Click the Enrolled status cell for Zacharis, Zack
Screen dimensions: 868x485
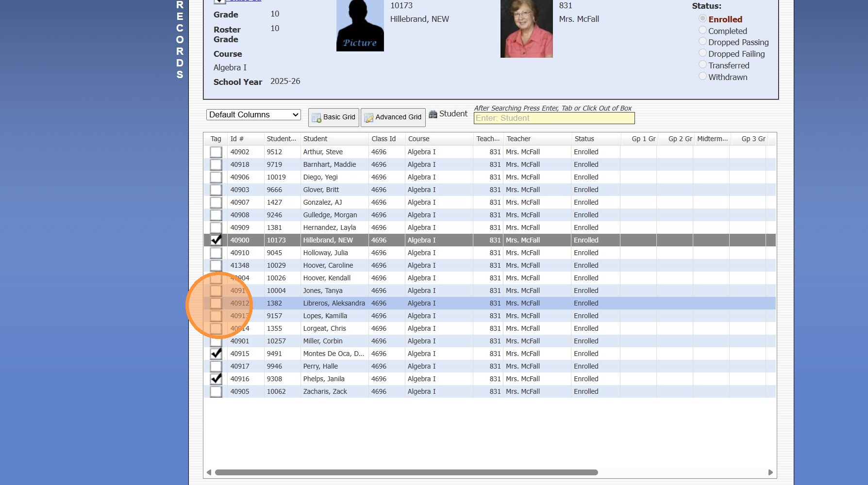586,391
